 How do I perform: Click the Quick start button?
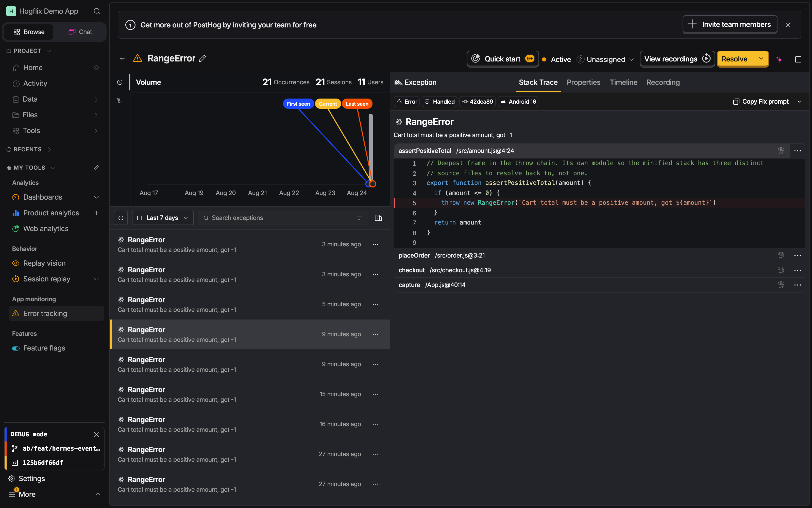(x=503, y=59)
